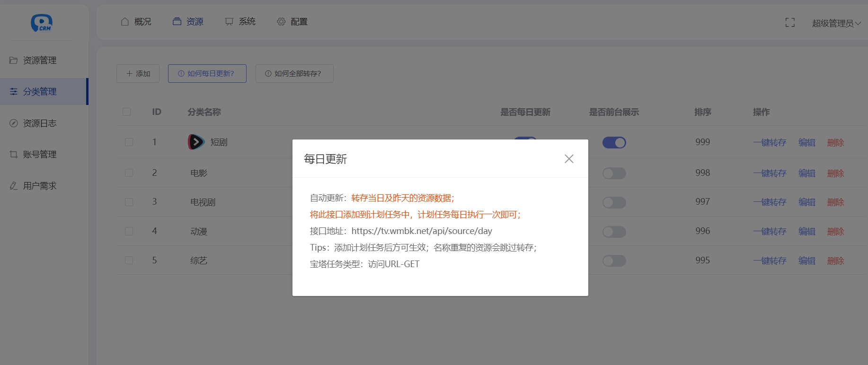Open the 配置 top menu
868x365 pixels.
[292, 22]
